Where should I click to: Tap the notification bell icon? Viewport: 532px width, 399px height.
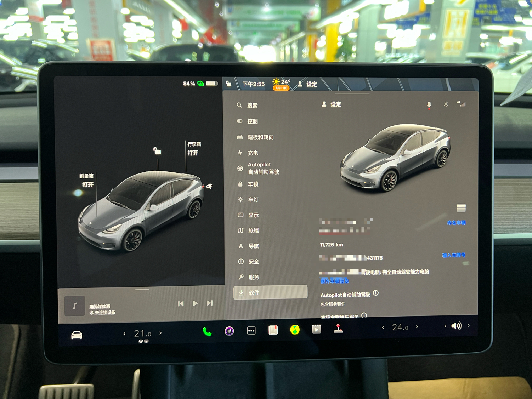[x=429, y=104]
